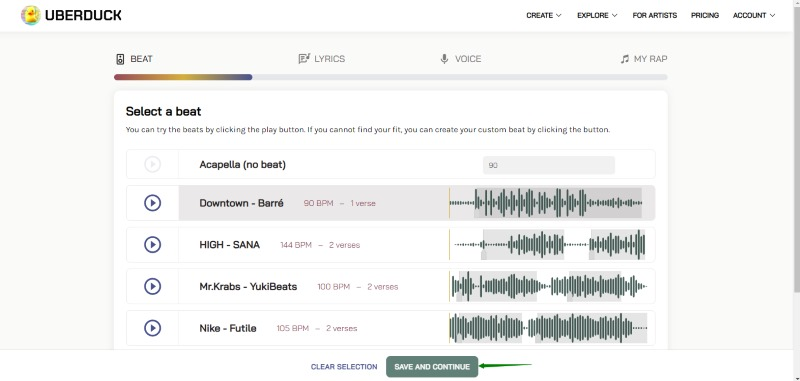Select the Nike - Futile beat title
The image size is (800, 381).
(228, 328)
